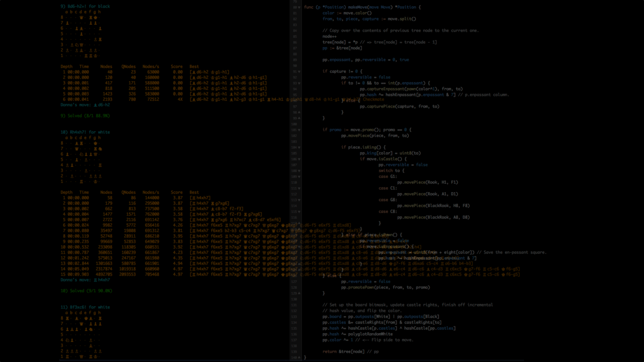Collapse the piece.isKing block at line 104
644x362 pixels.
pyautogui.click(x=299, y=148)
